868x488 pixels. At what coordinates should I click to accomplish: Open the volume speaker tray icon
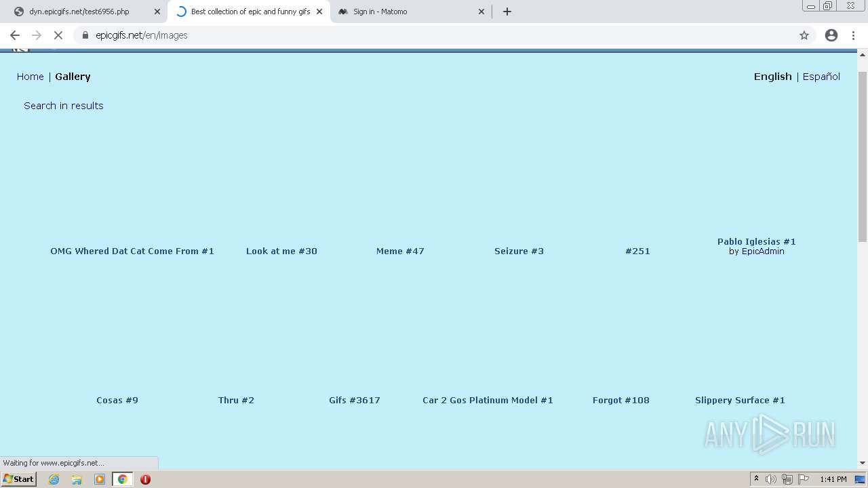pos(770,479)
